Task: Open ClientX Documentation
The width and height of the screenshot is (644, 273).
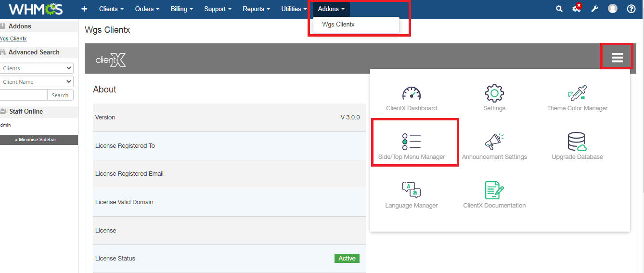Action: pos(494,191)
